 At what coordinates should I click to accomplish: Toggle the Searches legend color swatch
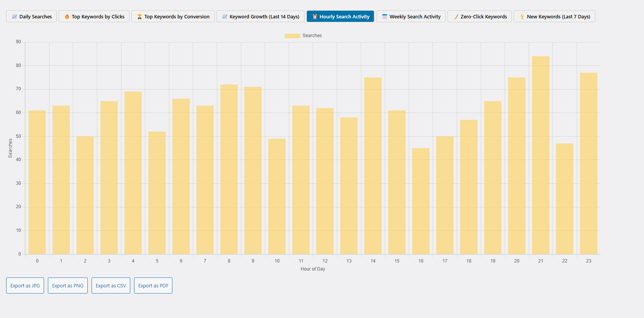pyautogui.click(x=292, y=36)
